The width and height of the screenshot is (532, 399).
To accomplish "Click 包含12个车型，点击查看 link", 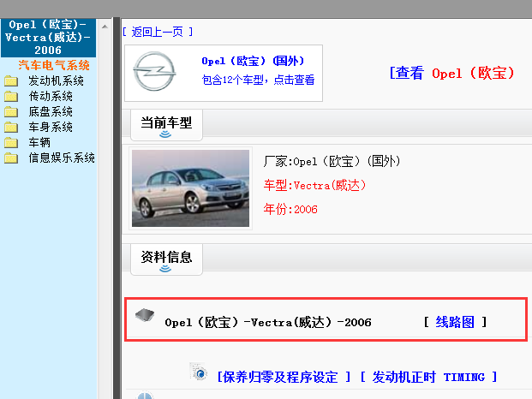I will click(x=258, y=80).
